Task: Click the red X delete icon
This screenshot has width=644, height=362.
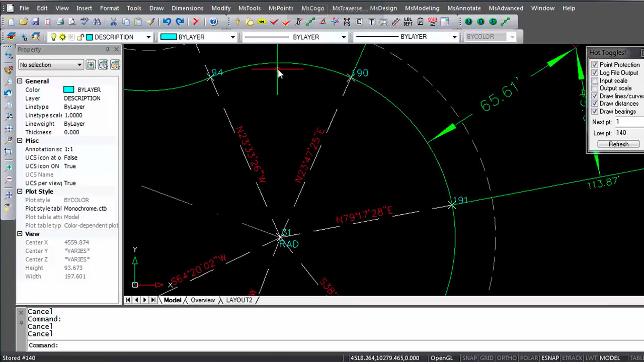Action: (x=196, y=22)
